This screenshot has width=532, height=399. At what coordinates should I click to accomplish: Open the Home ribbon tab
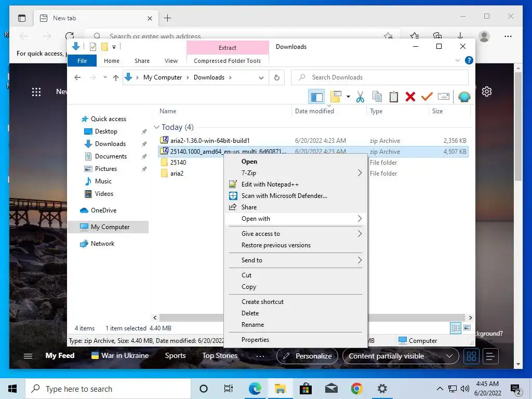point(112,61)
